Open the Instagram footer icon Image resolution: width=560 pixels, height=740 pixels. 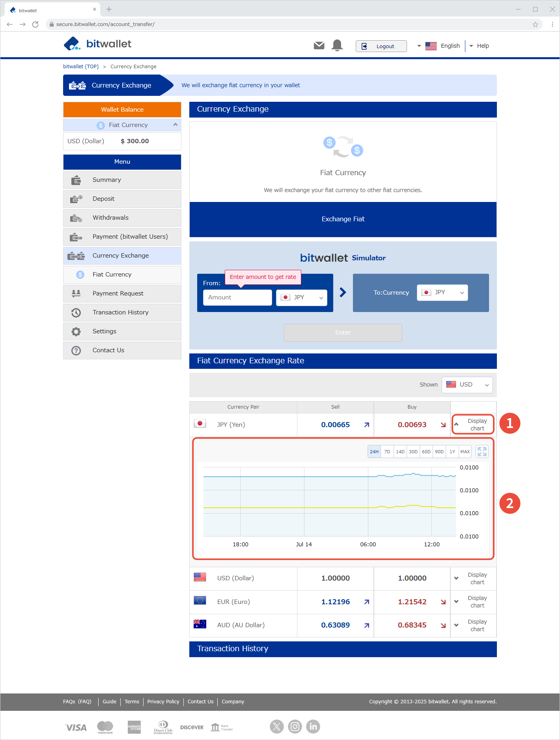click(295, 726)
